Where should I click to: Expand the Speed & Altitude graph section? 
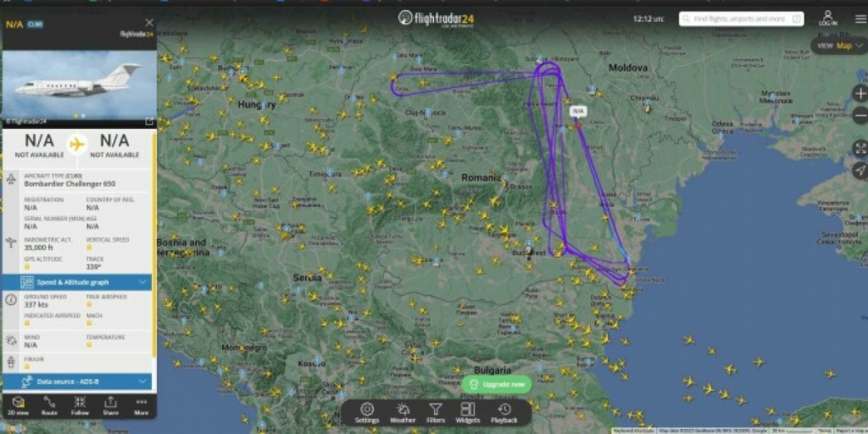pyautogui.click(x=77, y=282)
